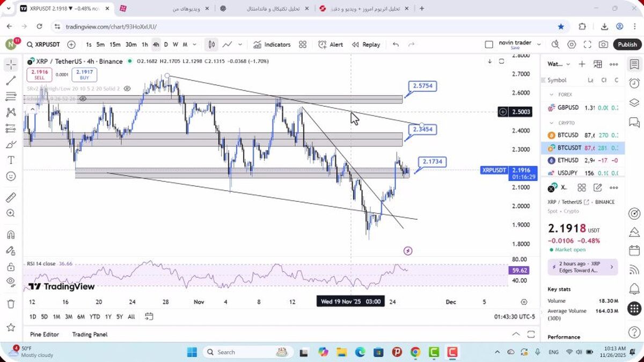Switch to the 15m timeframe
Screen dimensions: 644x362
pyautogui.click(x=115, y=45)
